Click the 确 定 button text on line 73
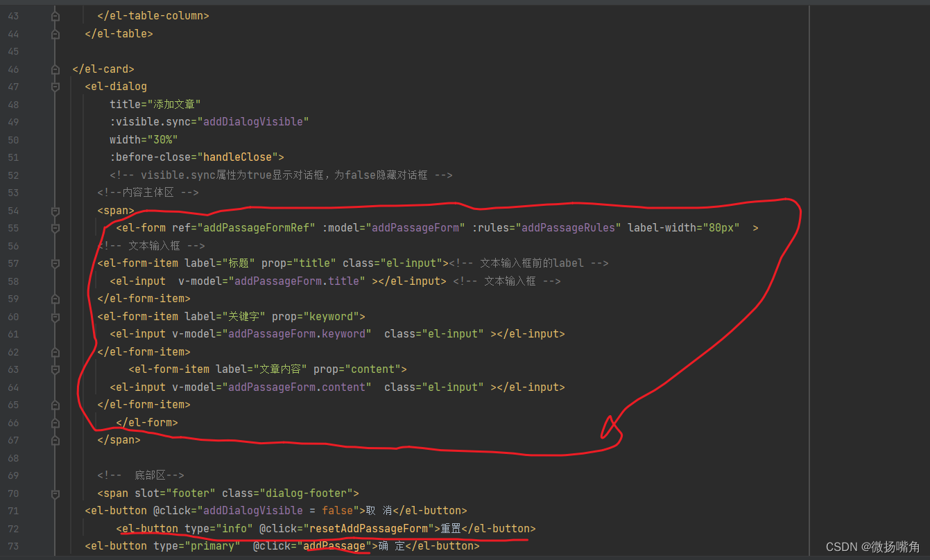930x560 pixels. (x=391, y=546)
